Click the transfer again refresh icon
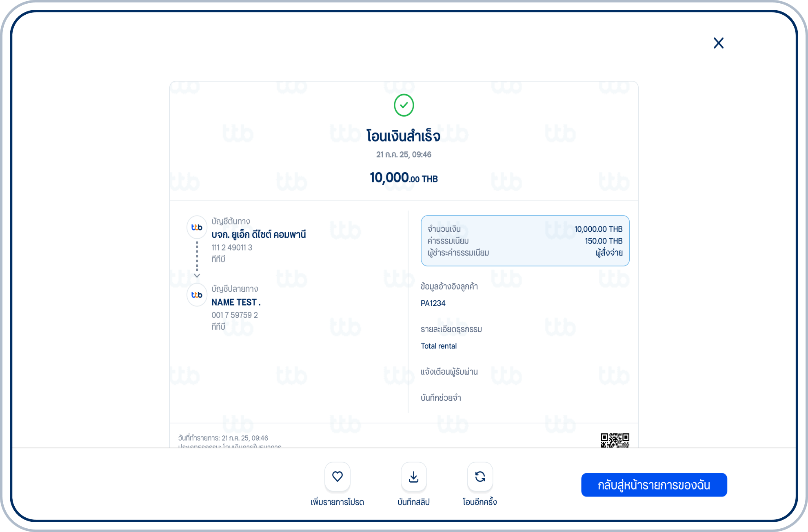 [x=480, y=477]
